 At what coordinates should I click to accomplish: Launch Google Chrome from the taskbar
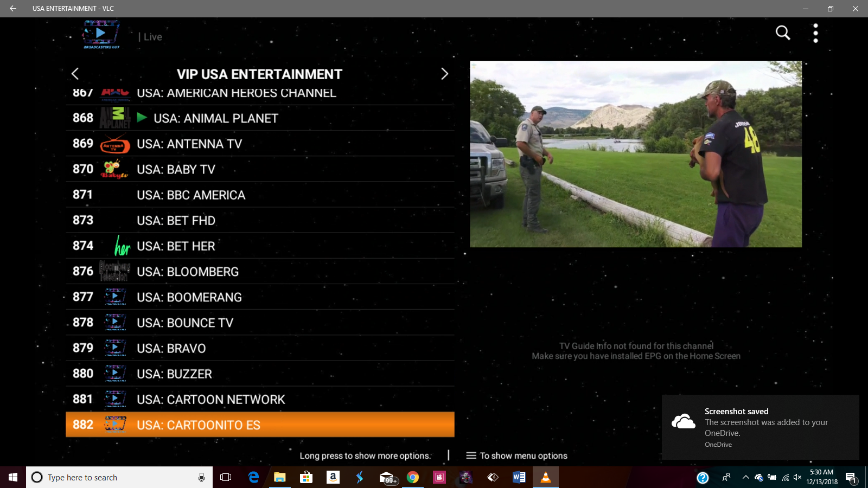coord(413,477)
